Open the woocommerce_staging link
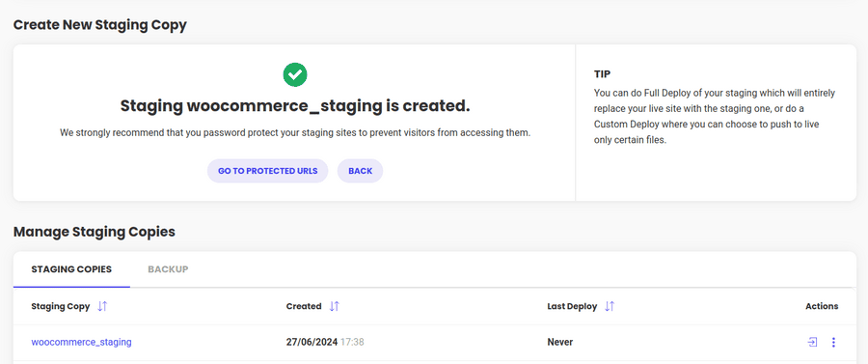 [x=81, y=342]
